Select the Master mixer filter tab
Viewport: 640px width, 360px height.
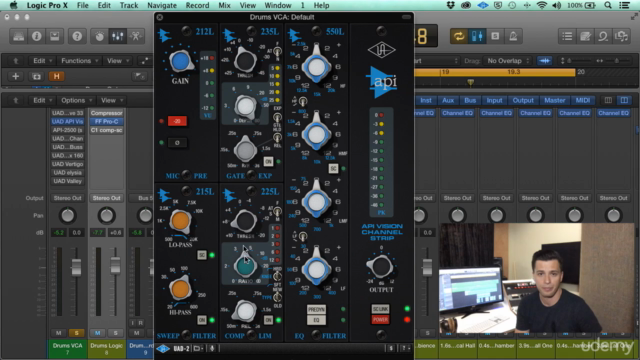point(555,100)
